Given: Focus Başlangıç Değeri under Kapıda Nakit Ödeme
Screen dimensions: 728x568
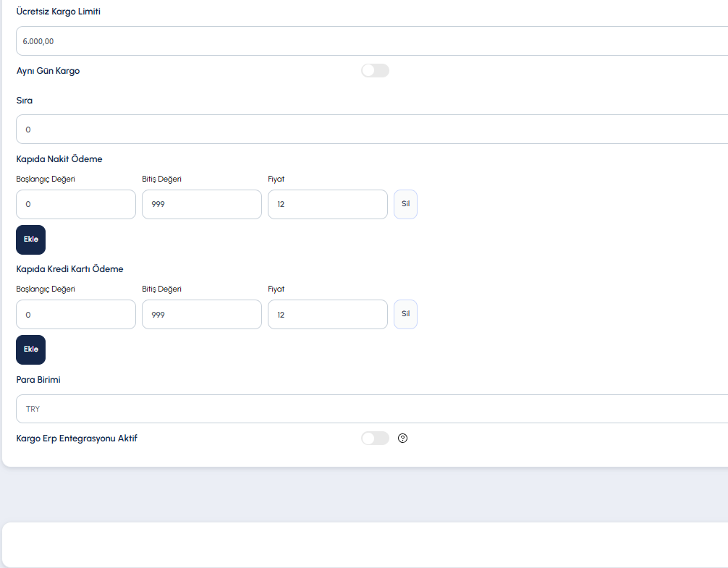Looking at the screenshot, I should [76, 204].
